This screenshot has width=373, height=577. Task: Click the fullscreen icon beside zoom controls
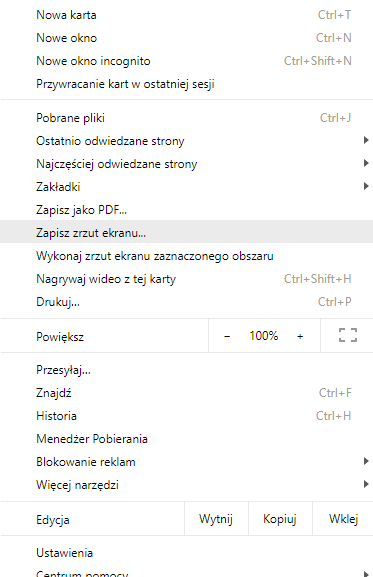(x=348, y=335)
